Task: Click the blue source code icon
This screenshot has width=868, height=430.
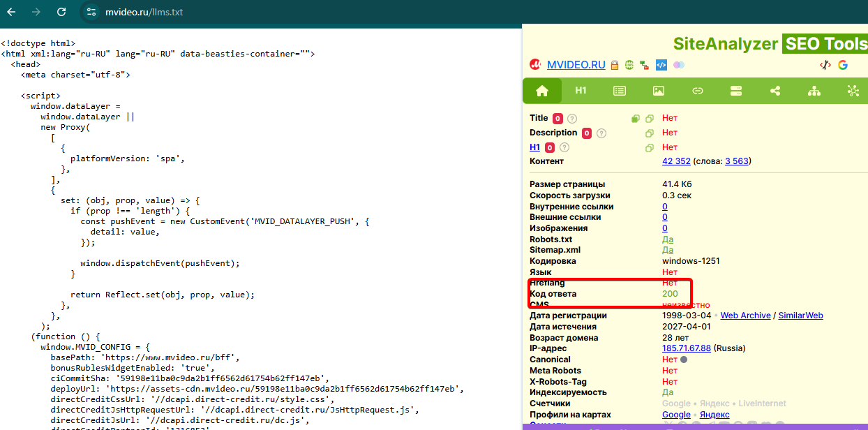Action: pyautogui.click(x=661, y=65)
